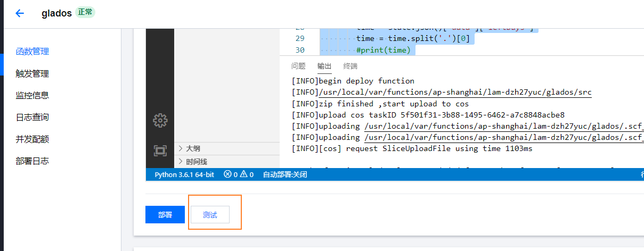644x251 pixels.
Task: Toggle 自动部署:关闭 in the status bar
Action: pos(285,174)
